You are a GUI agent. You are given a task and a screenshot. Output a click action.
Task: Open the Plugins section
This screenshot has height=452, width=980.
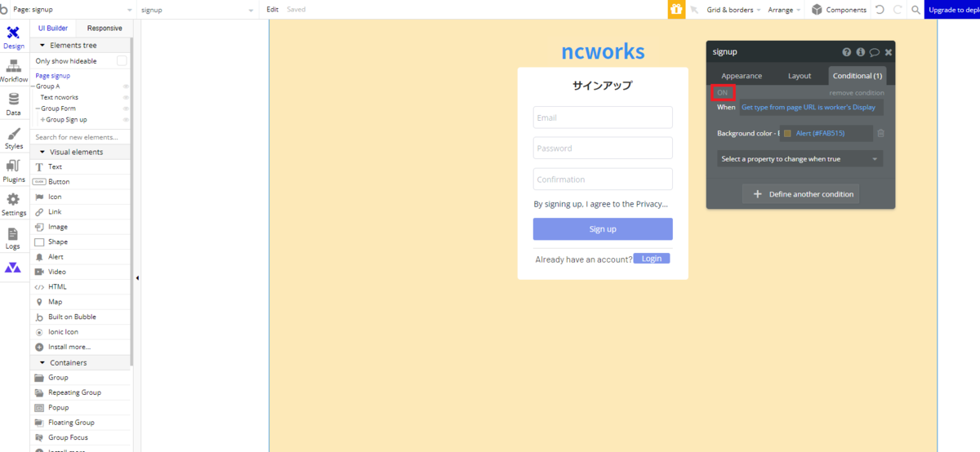click(x=13, y=171)
